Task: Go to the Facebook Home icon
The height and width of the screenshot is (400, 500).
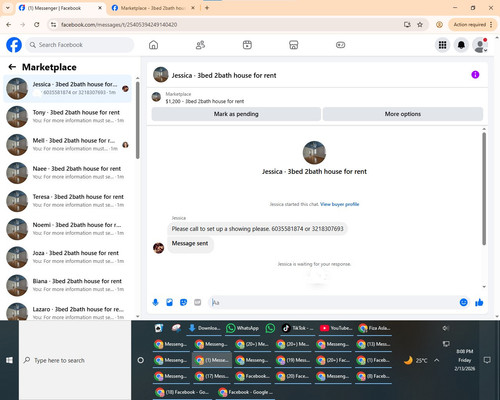Action: pos(153,45)
